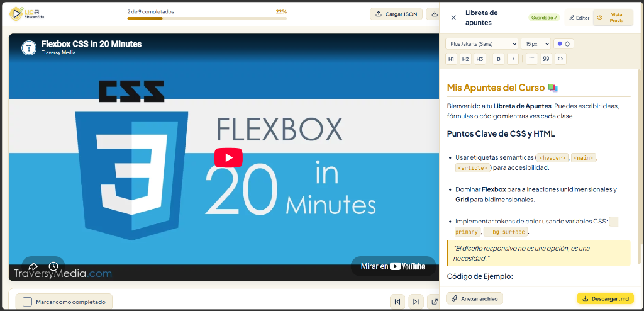Go to the next lesson
644x311 pixels.
tap(416, 302)
